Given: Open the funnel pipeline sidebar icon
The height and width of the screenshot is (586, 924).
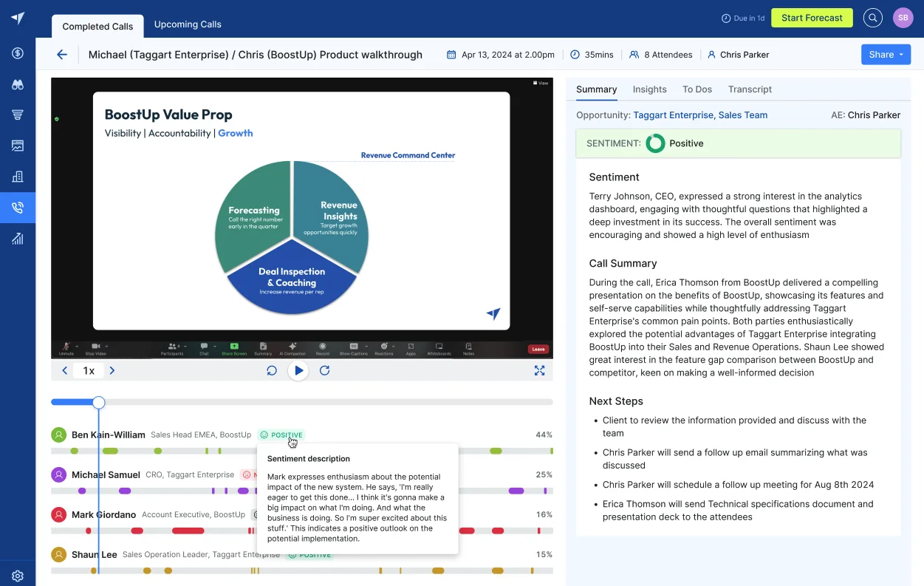Looking at the screenshot, I should (18, 115).
